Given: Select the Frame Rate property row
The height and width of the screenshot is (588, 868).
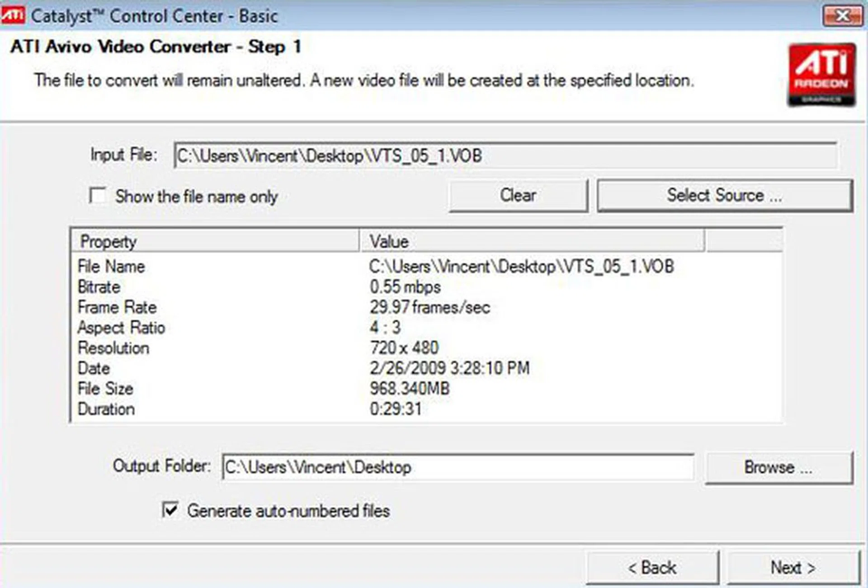Looking at the screenshot, I should [x=426, y=307].
